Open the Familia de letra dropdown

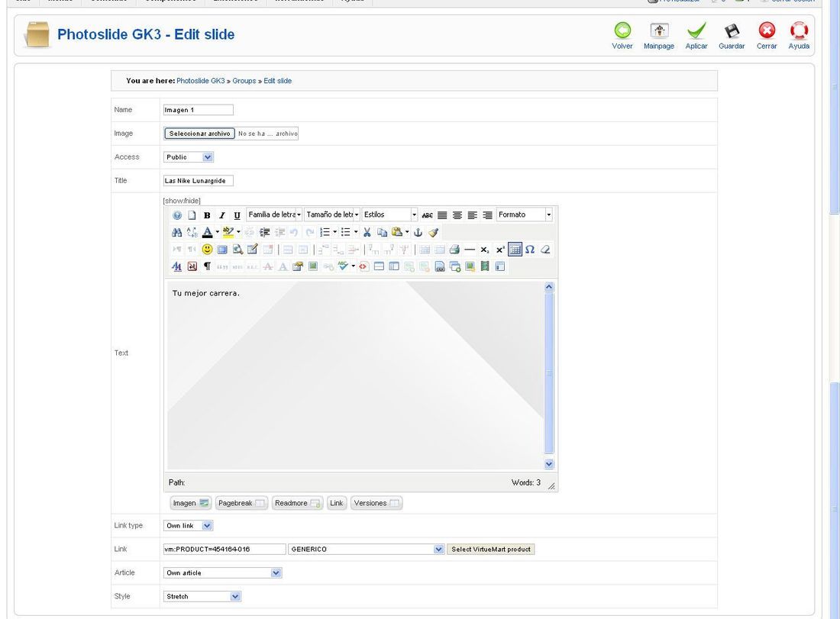274,214
